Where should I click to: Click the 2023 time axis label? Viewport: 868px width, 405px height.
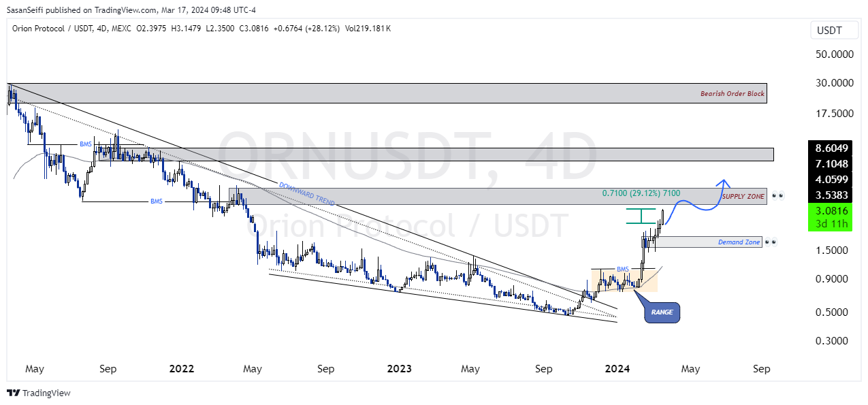pyautogui.click(x=399, y=369)
